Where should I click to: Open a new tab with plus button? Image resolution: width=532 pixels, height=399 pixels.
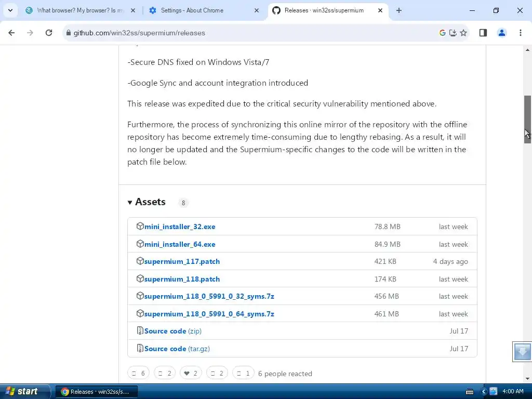399,10
